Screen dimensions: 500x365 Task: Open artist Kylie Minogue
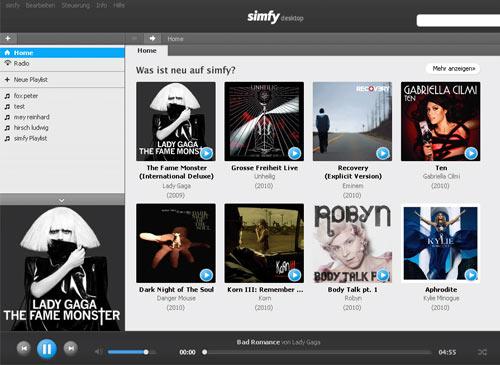click(x=441, y=298)
